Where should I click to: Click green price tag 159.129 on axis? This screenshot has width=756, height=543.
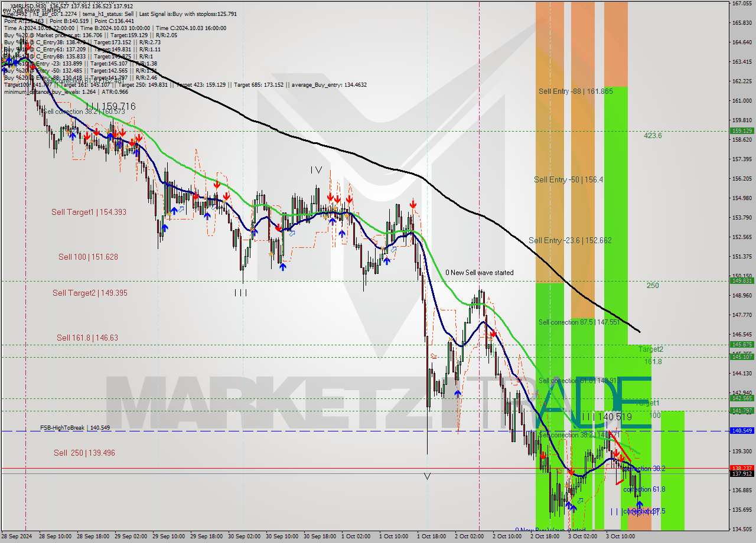coord(741,131)
